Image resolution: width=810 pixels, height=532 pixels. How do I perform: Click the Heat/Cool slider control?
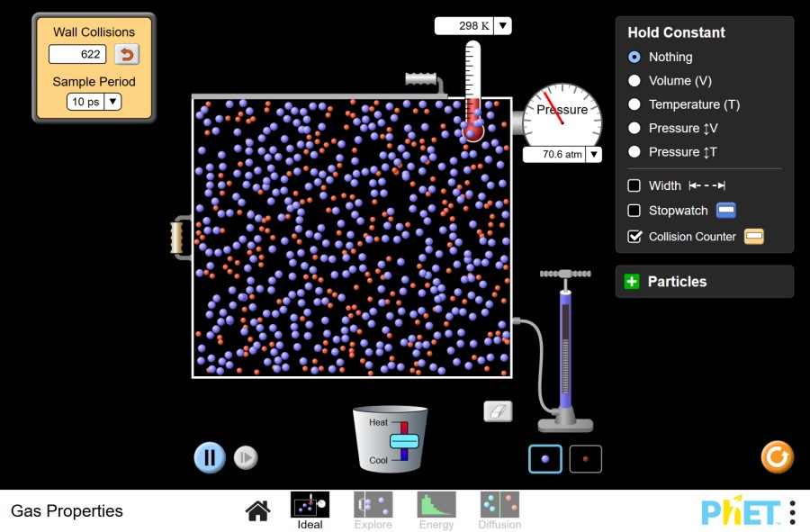tap(404, 441)
